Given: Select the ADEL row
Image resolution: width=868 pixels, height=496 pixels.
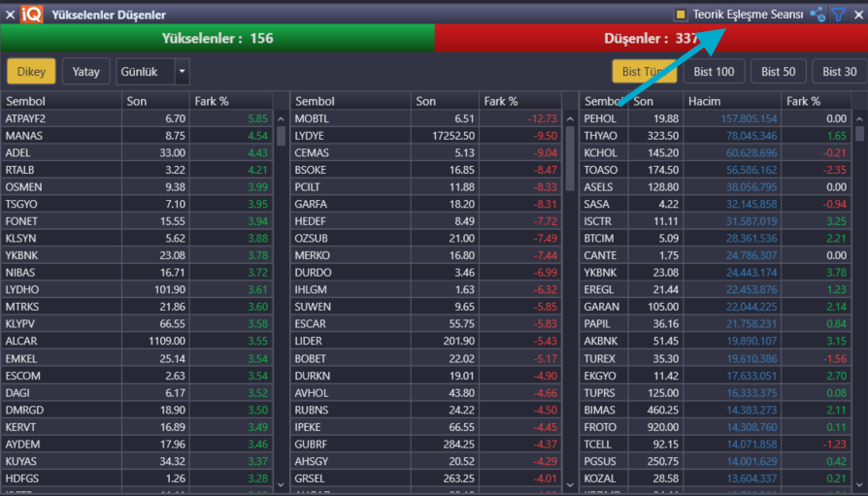Looking at the screenshot, I should pos(137,152).
